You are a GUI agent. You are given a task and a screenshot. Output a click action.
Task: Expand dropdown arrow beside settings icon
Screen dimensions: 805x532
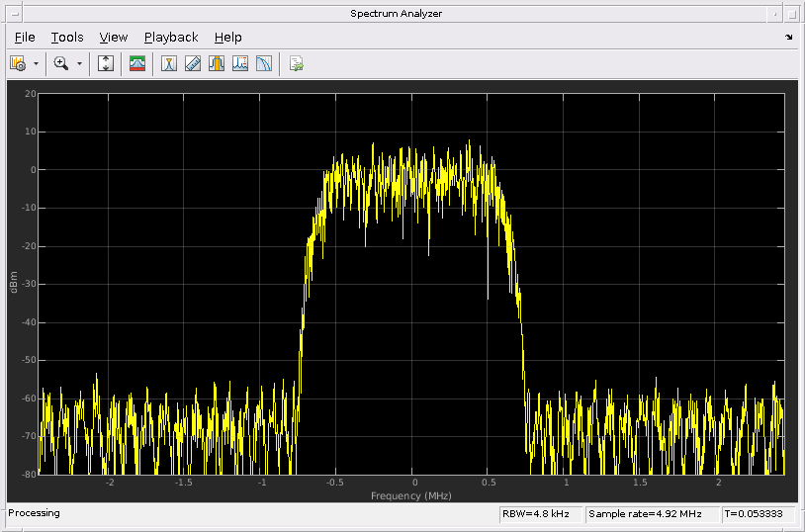37,64
